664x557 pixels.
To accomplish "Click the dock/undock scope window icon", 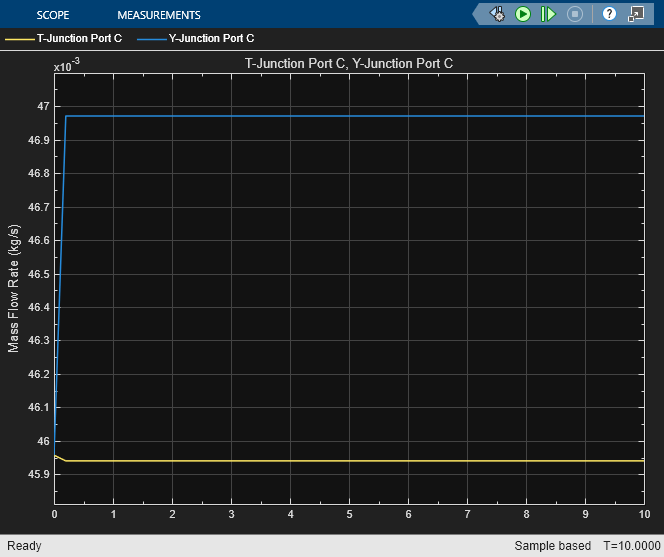I will coord(635,14).
